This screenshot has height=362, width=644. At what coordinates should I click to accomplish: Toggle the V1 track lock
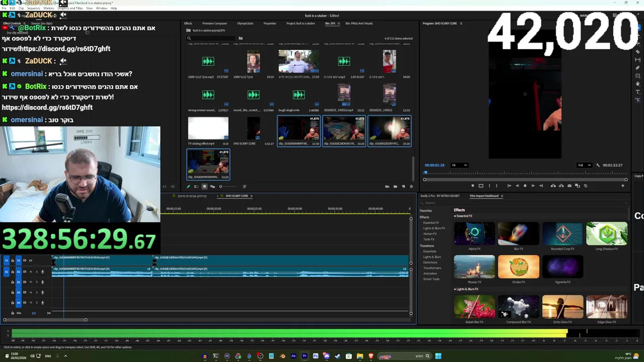click(x=13, y=260)
